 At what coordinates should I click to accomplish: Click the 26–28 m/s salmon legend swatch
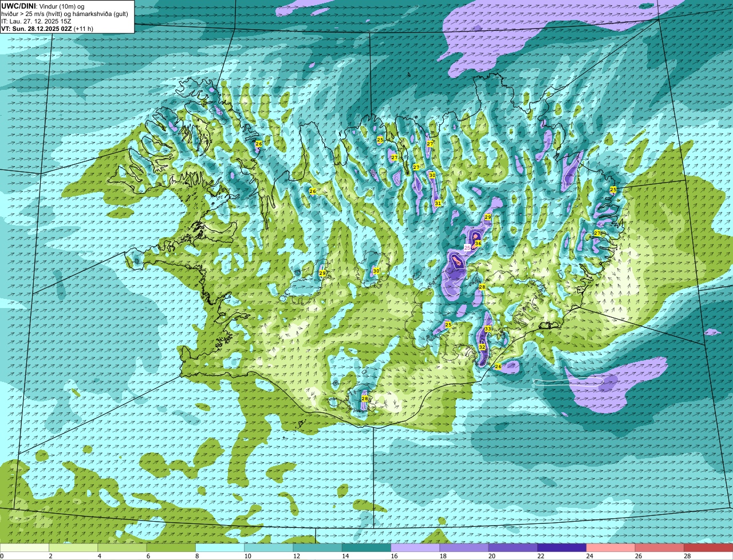coord(660,547)
